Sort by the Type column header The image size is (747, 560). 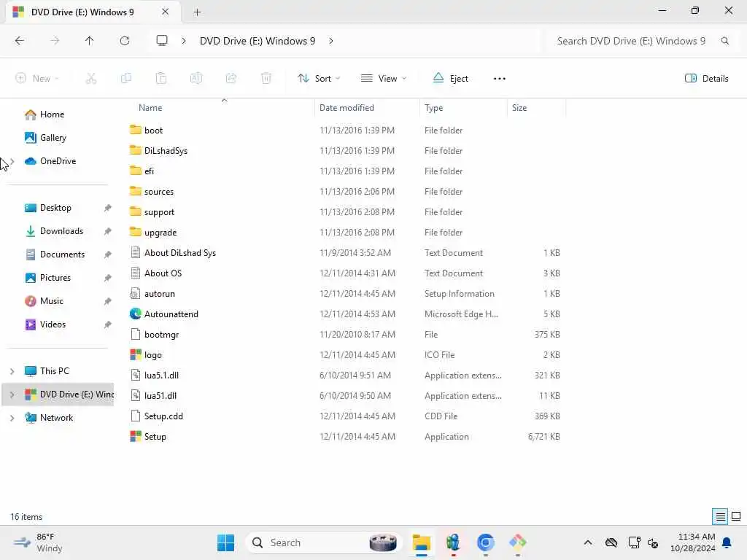point(433,108)
